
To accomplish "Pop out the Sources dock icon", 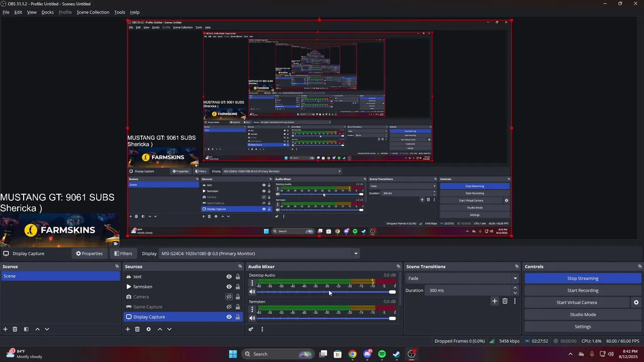I will [x=240, y=266].
